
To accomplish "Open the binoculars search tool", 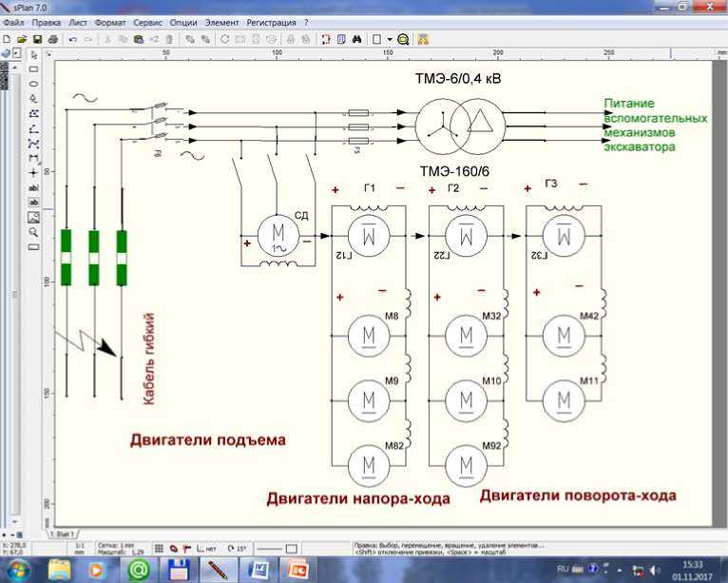I will 356,40.
